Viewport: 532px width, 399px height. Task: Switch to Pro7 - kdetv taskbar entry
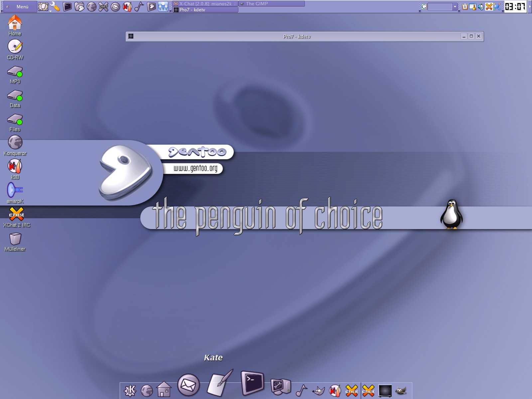coord(205,10)
